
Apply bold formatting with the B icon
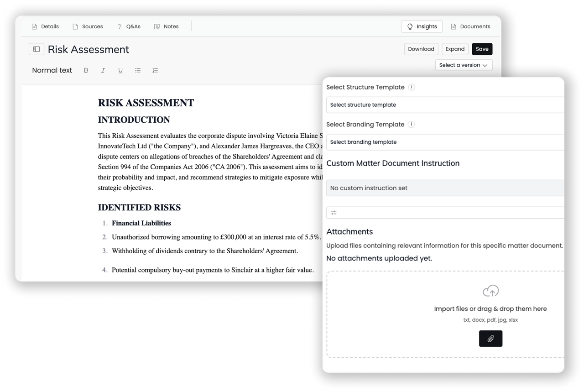[x=86, y=70]
